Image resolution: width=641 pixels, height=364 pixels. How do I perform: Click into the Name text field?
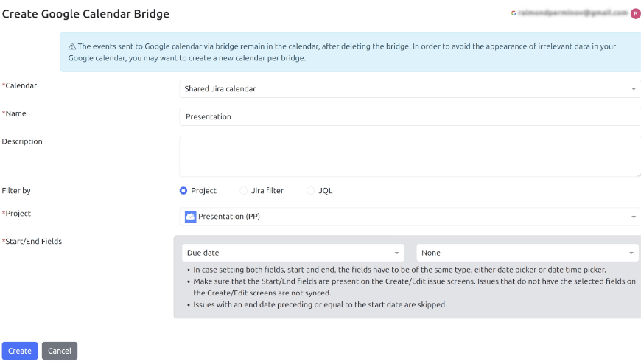409,116
